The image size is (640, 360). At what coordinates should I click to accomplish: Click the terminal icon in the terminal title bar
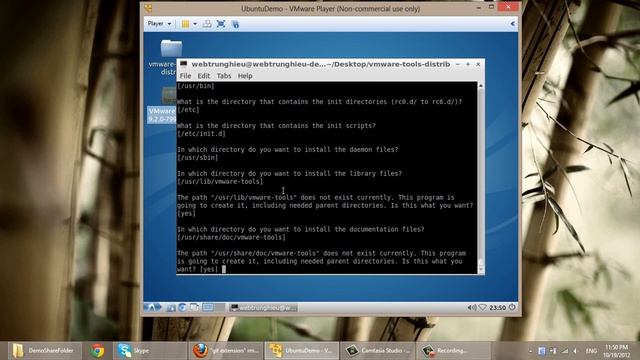tap(184, 64)
